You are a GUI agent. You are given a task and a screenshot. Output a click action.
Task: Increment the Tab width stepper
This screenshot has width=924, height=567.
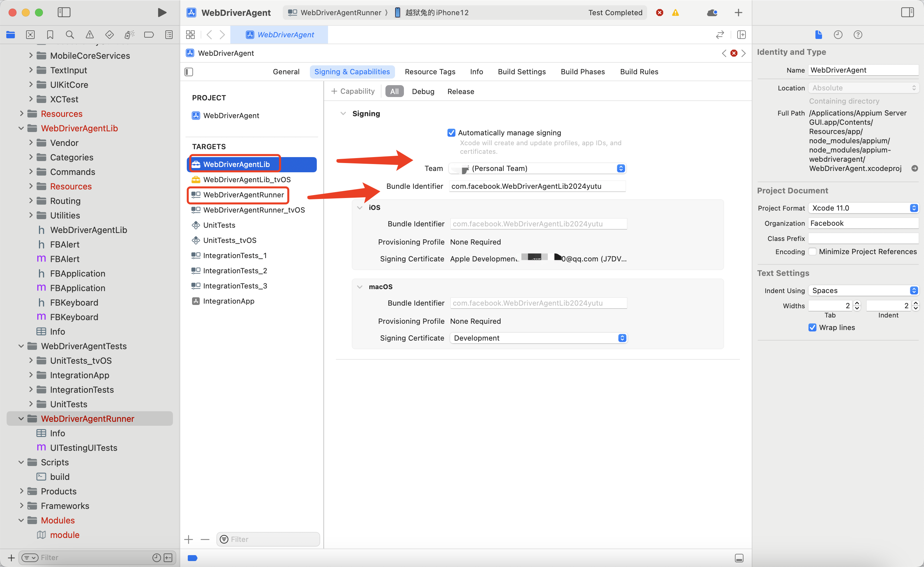(x=857, y=303)
